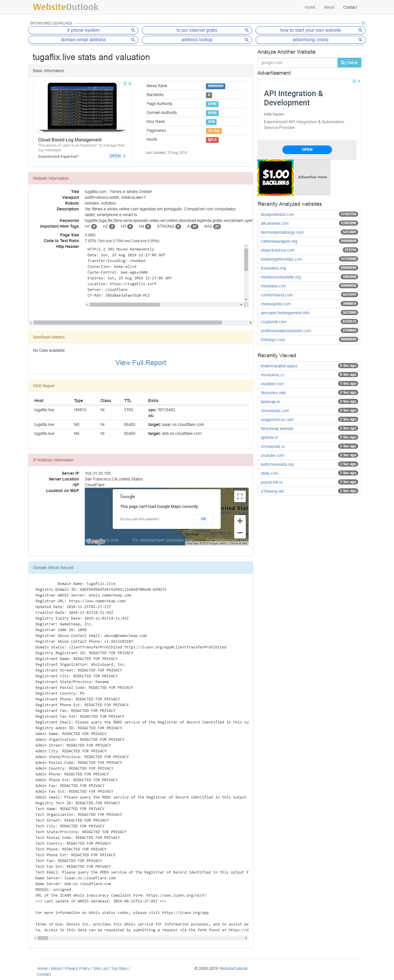Screen dimensions: 394x980
Task: Click sponsored searches info icon
Action: (363, 23)
